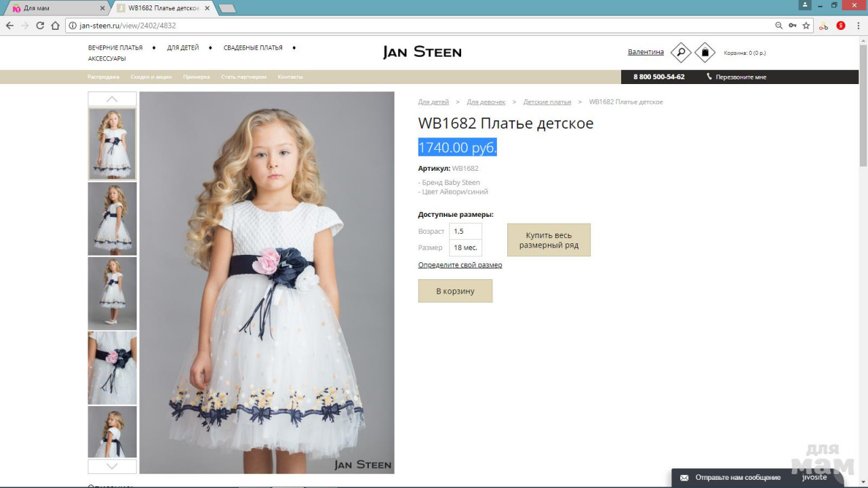Click 'Купить весь размерный ряд' button
Screen dimensions: 868x488
(549, 240)
